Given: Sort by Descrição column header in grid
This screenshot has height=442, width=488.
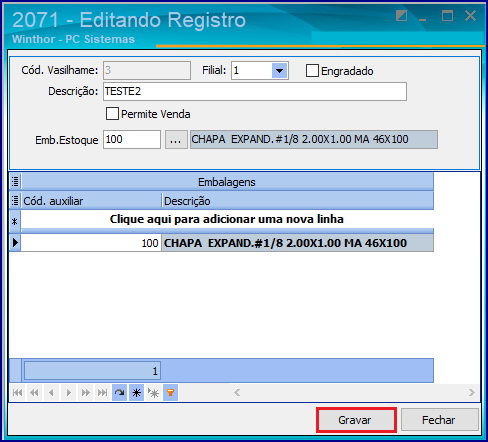Looking at the screenshot, I should 298,201.
